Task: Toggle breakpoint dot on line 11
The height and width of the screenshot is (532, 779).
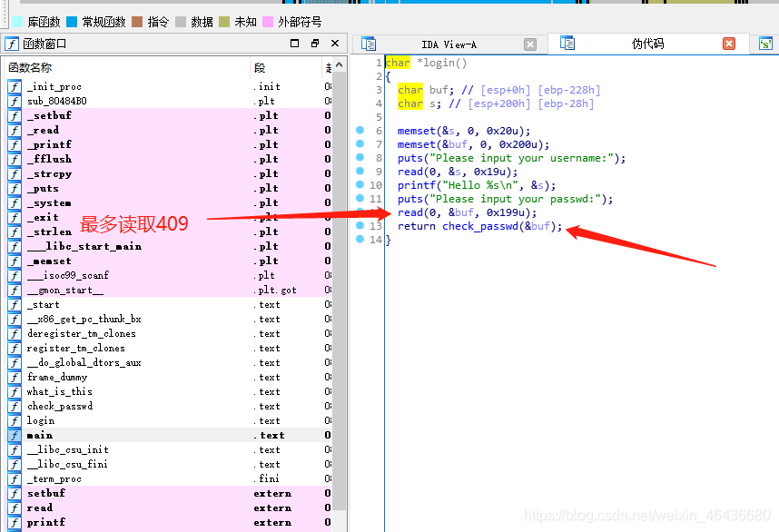Action: [x=360, y=198]
